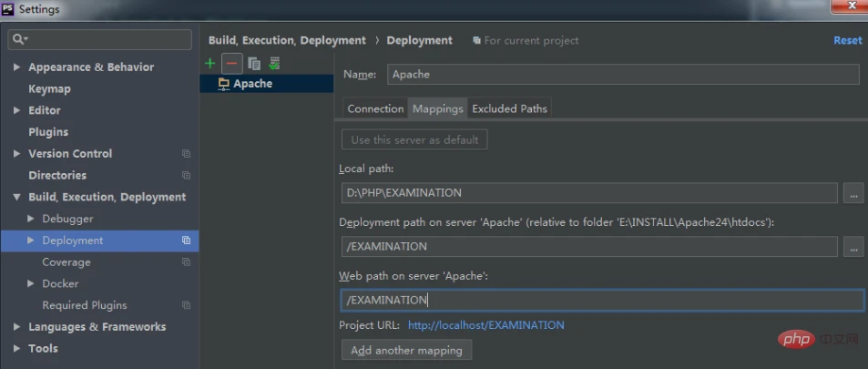Image resolution: width=868 pixels, height=369 pixels.
Task: Click the Name field containing Apache
Action: [623, 74]
